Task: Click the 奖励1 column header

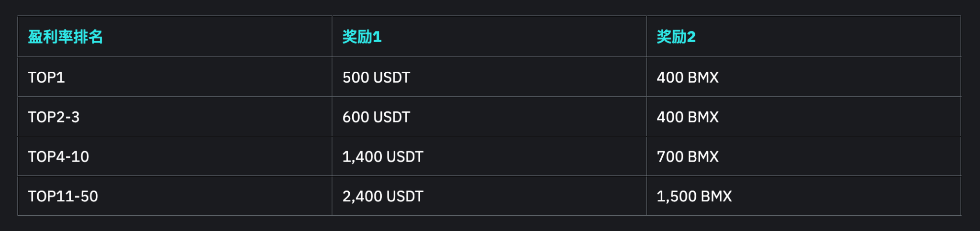Action: coord(362,37)
